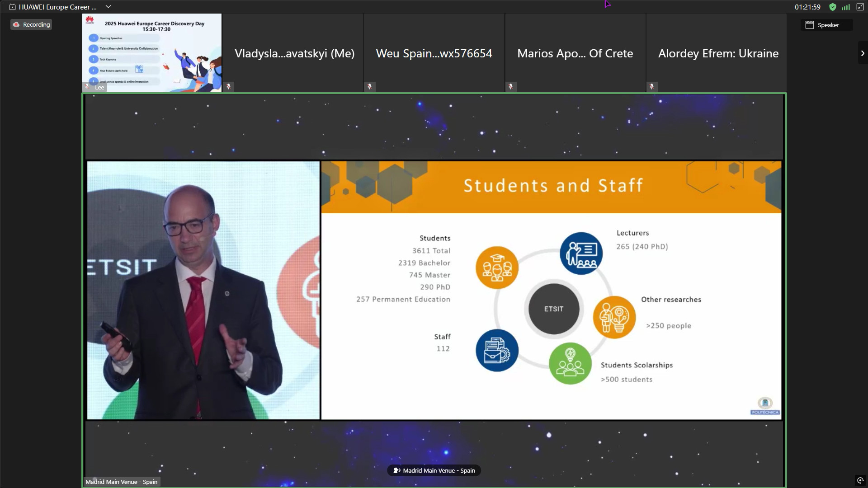
Task: Click the Recording indicator badge
Action: click(x=31, y=25)
